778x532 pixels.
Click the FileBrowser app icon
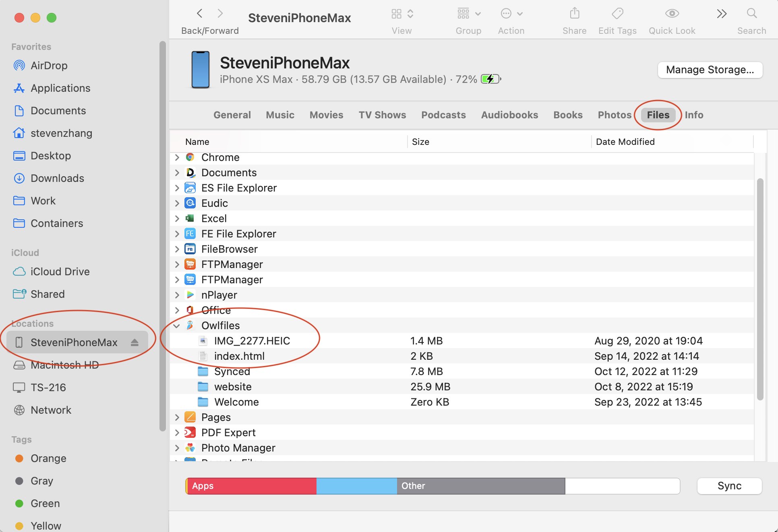click(x=190, y=249)
